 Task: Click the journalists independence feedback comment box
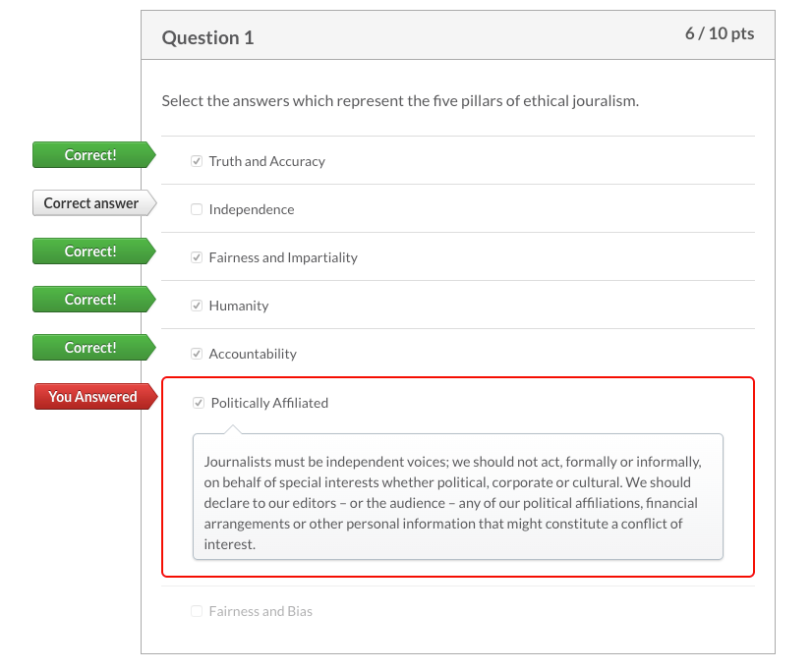pyautogui.click(x=457, y=502)
